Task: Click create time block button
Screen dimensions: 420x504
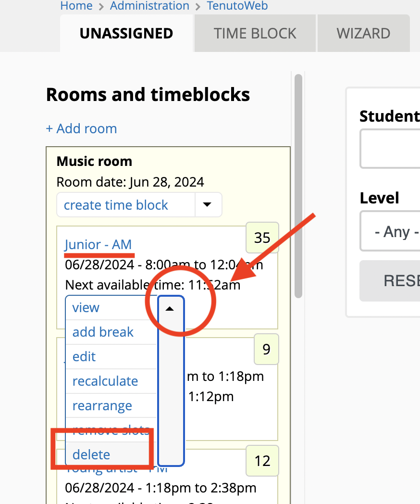Action: [x=116, y=205]
